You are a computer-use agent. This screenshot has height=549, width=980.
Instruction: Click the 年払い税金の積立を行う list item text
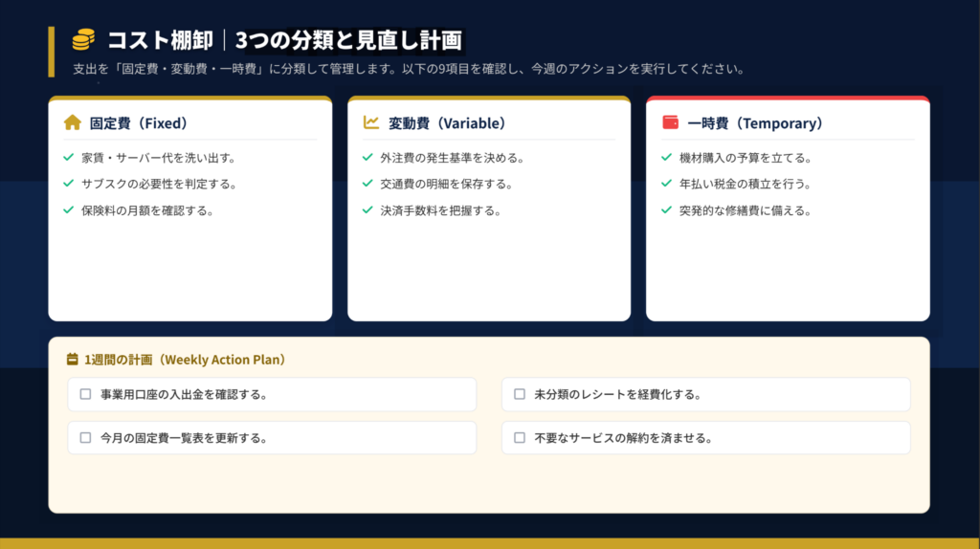point(745,184)
